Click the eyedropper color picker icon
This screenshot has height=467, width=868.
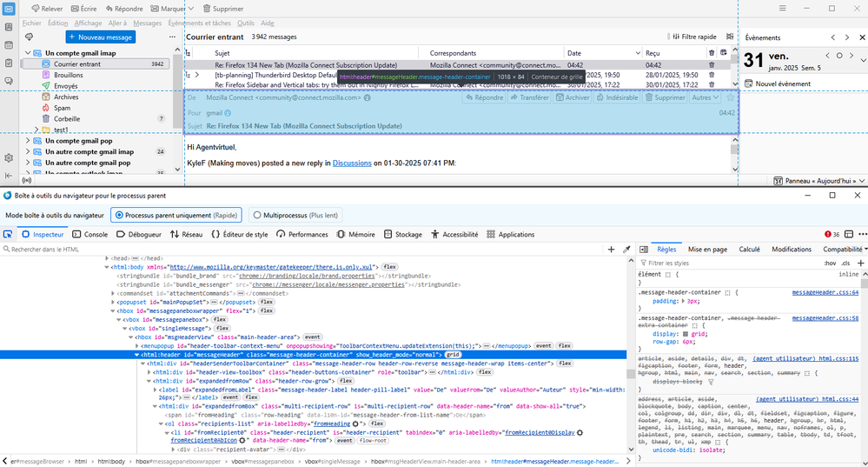tap(626, 250)
